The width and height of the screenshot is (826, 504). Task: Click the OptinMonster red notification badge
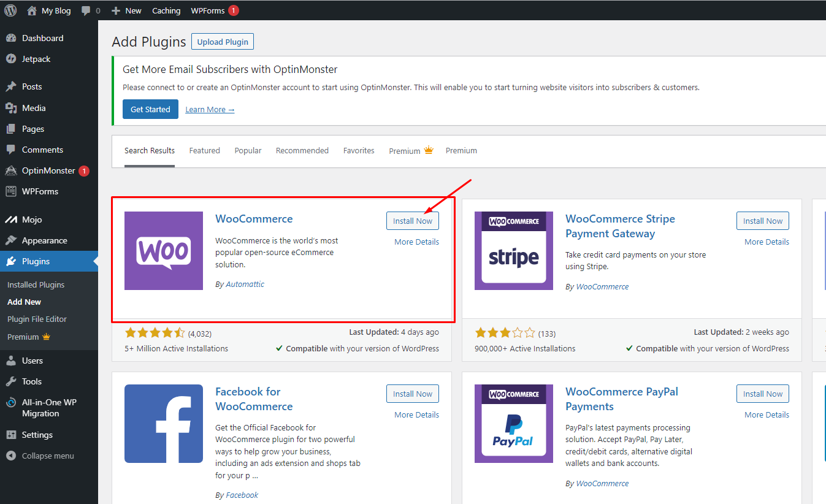click(84, 171)
